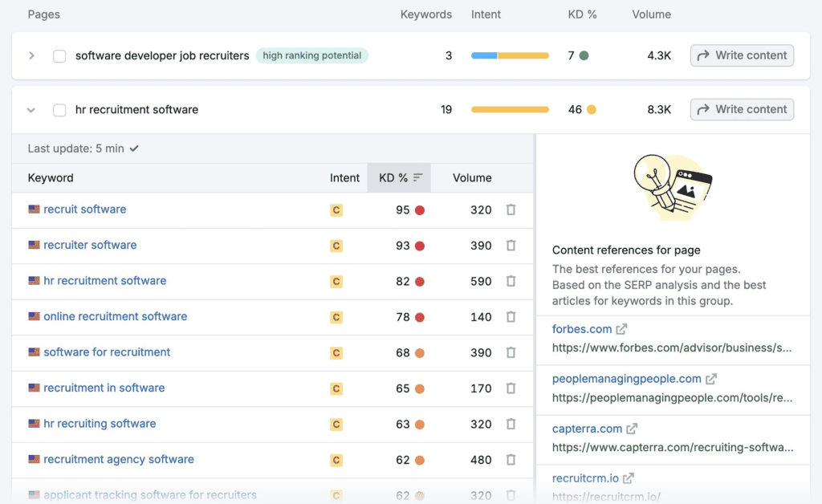Screen dimensions: 822x504
Task: Click the KD % sort icon
Action: point(418,178)
